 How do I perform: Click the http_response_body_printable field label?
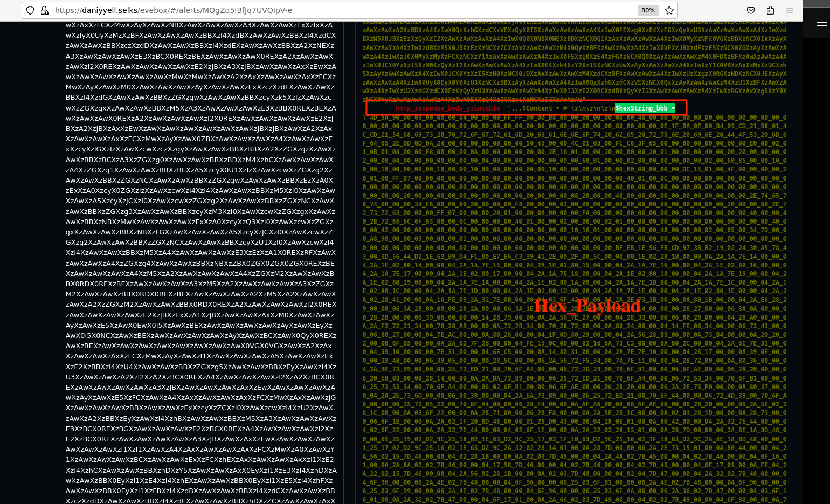(x=448, y=108)
